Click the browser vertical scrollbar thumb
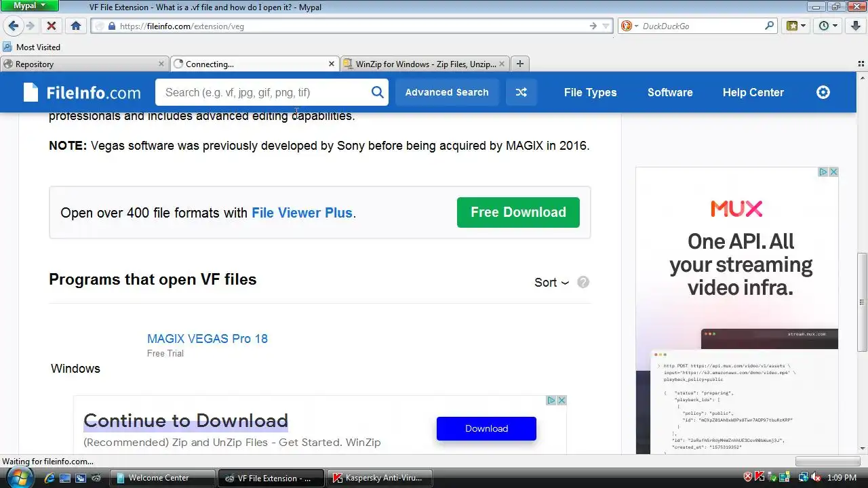 coord(863,302)
